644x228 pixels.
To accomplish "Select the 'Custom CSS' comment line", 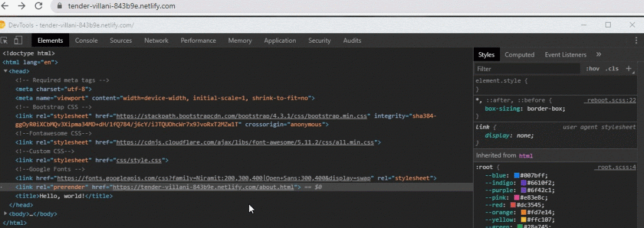I will pos(45,151).
